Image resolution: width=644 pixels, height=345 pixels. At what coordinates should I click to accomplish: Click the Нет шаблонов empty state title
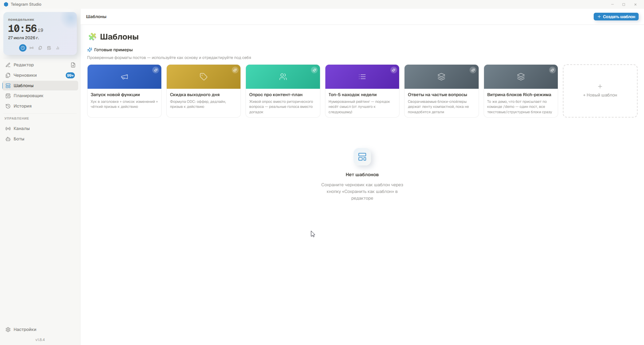pyautogui.click(x=362, y=175)
